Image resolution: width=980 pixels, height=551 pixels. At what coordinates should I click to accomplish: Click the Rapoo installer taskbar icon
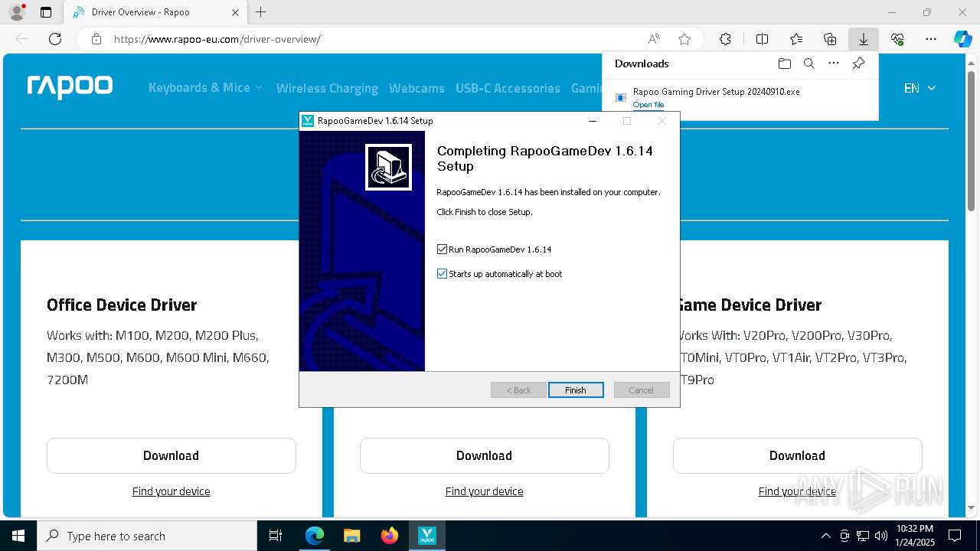coord(427,536)
